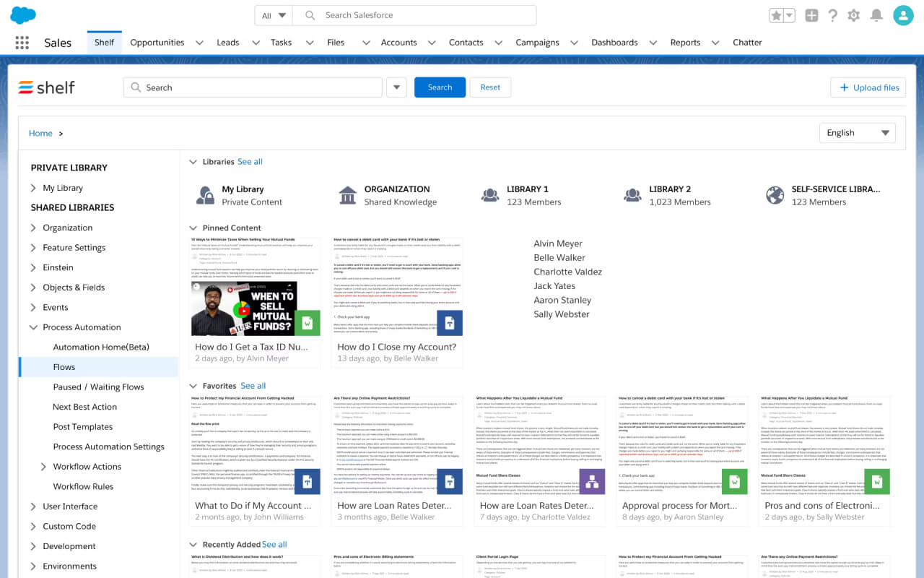Open the All search scope dropdown
The width and height of the screenshot is (924, 578).
click(x=274, y=15)
